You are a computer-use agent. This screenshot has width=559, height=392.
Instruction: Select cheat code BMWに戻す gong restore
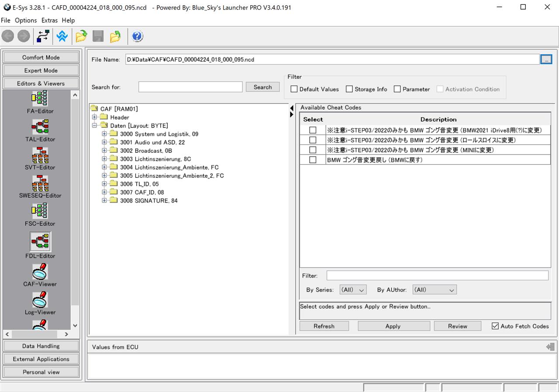tap(313, 160)
